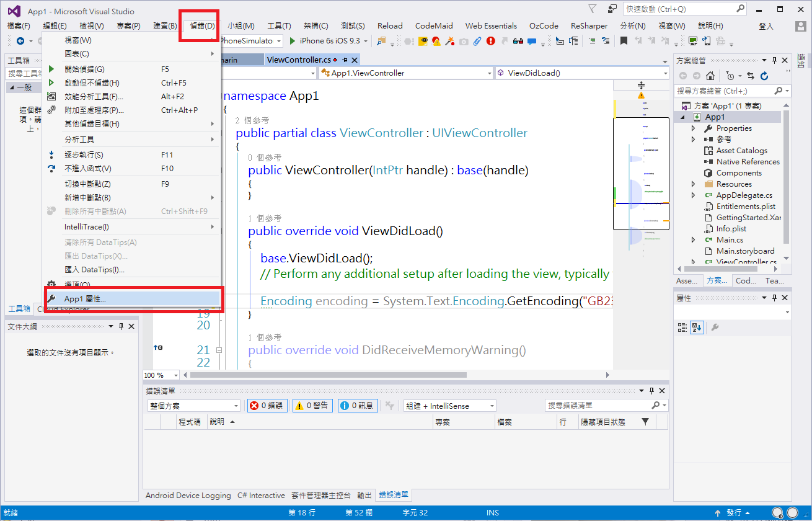This screenshot has height=521, width=812.
Task: Open Main.storyboard in 方案總管
Action: 745,251
